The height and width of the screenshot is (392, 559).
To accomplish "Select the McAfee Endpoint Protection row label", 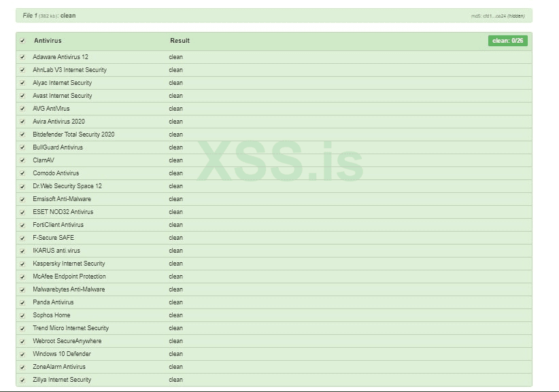I will coord(69,277).
